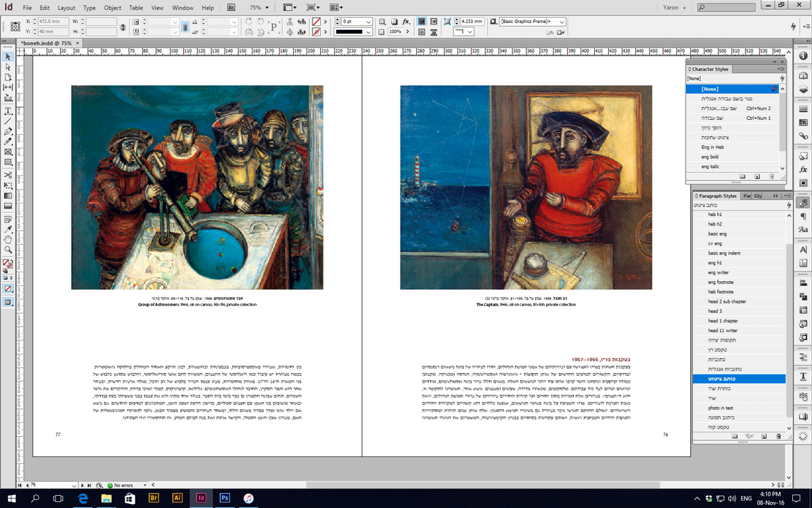Open the fx effects button in Control panel
812x508 pixels.
tap(406, 22)
